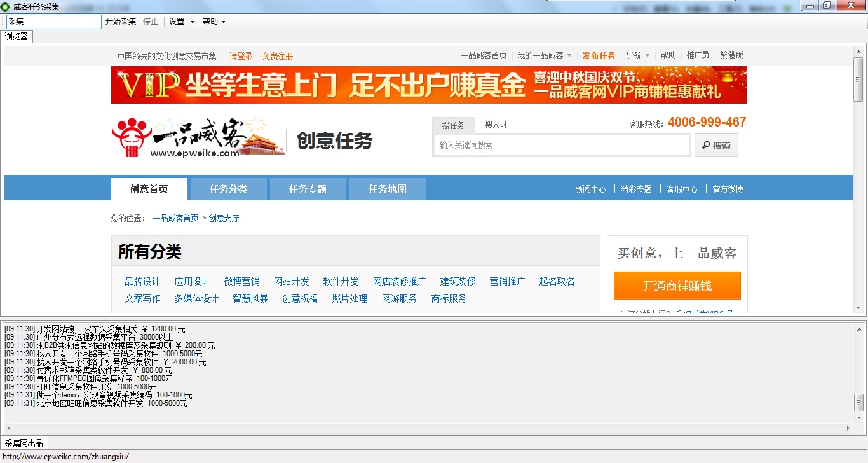868x463 pixels.
Task: Open the 软件开发 category link
Action: point(341,281)
